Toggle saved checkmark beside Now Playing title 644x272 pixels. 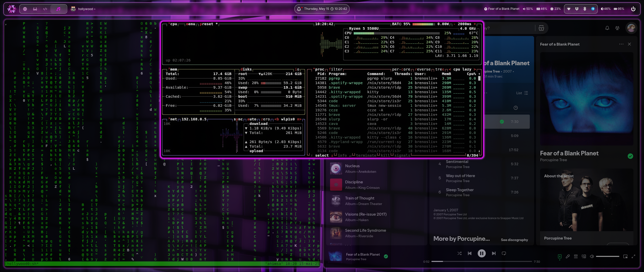click(630, 156)
